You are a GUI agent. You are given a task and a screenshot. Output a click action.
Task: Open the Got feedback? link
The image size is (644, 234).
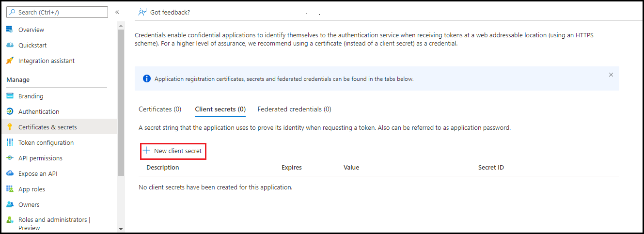pyautogui.click(x=164, y=12)
